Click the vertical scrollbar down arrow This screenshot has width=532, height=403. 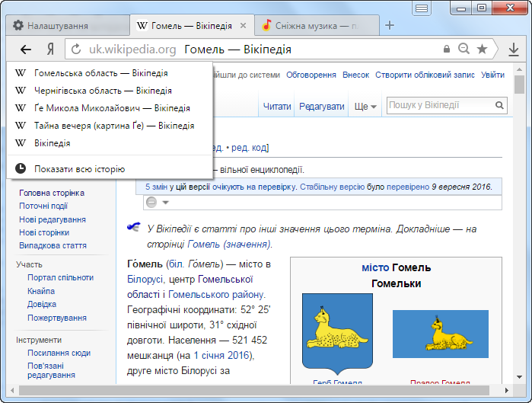coord(519,377)
